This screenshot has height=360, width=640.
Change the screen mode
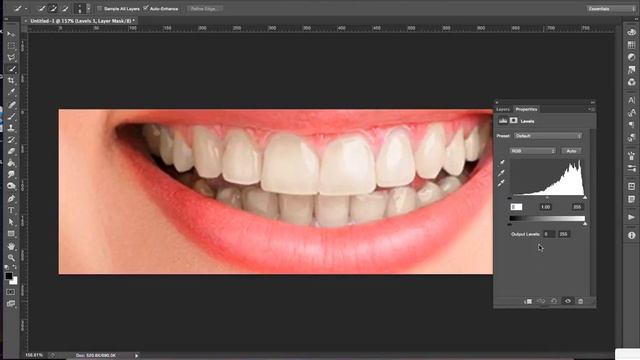point(11,304)
